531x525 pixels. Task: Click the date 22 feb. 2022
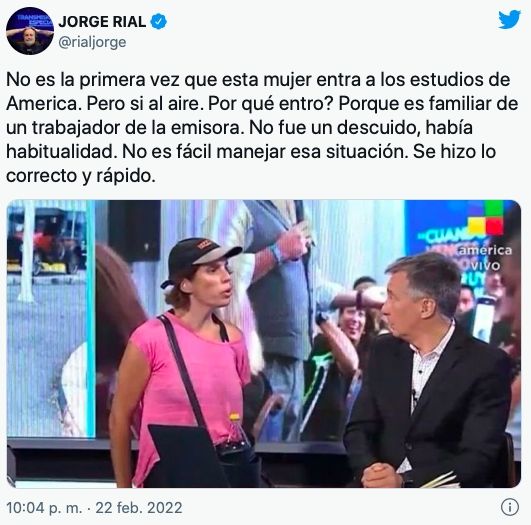point(139,508)
